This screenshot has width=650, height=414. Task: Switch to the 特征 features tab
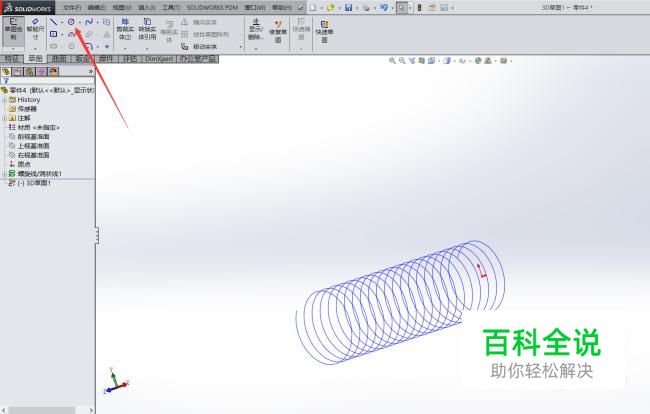click(x=12, y=59)
